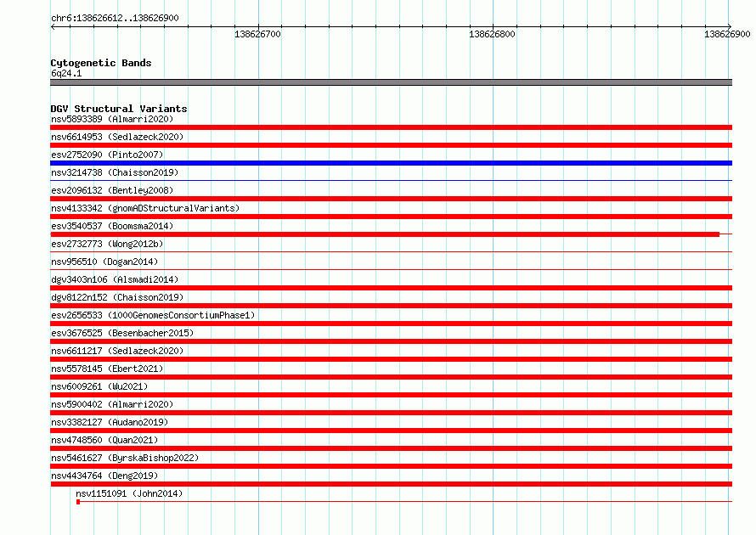The width and height of the screenshot is (756, 535).
Task: Select the nsv5578145 (Ebert2021) label
Action: (107, 369)
